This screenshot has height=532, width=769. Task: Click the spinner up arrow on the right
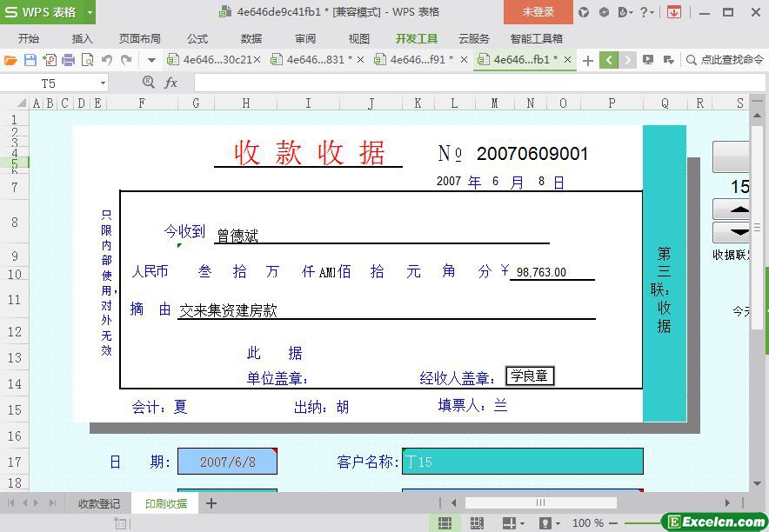739,209
